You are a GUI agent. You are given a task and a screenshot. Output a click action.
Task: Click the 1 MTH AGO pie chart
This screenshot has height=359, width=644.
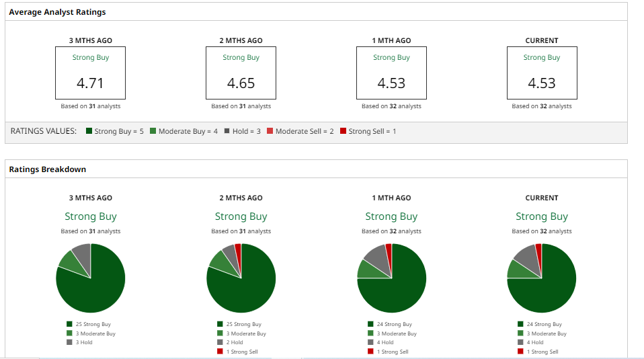(391, 278)
